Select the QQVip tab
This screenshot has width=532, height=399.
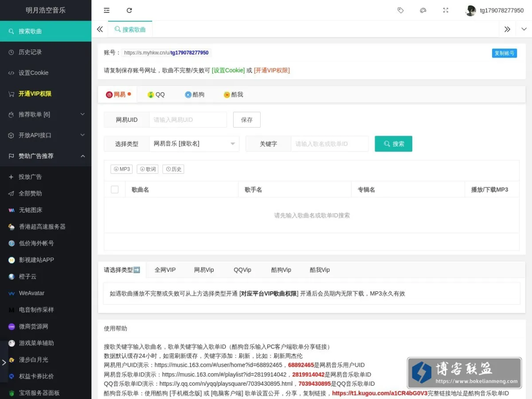(x=243, y=270)
